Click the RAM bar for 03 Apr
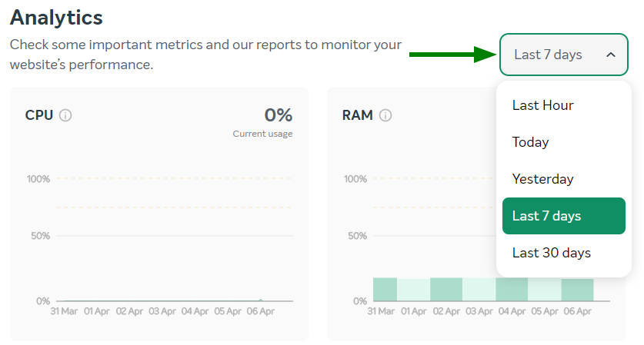 click(479, 290)
